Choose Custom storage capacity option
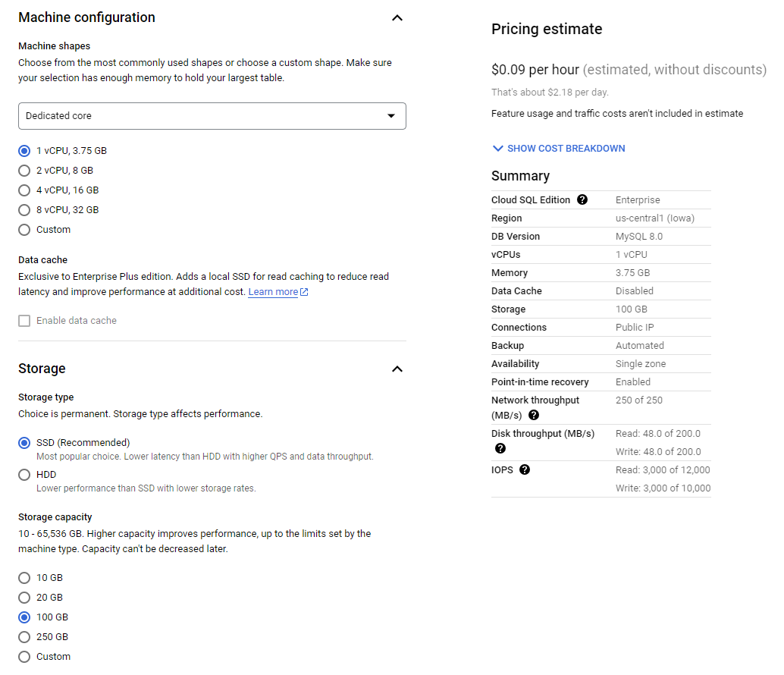The width and height of the screenshot is (784, 675). tap(24, 657)
